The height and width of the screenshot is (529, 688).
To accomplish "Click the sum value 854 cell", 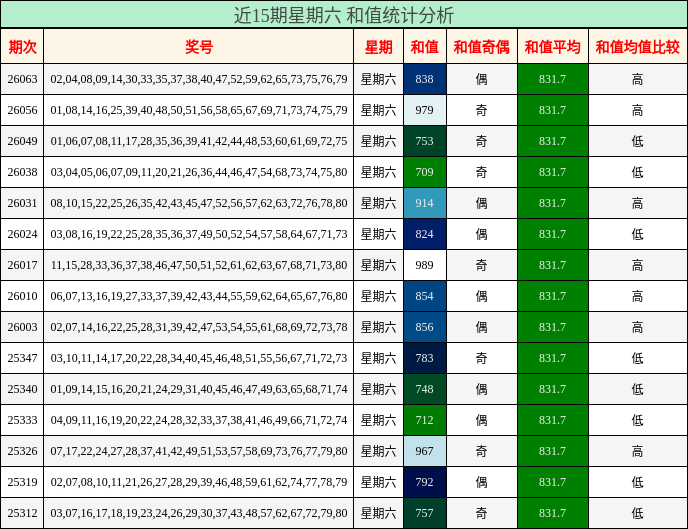I will 425,296.
